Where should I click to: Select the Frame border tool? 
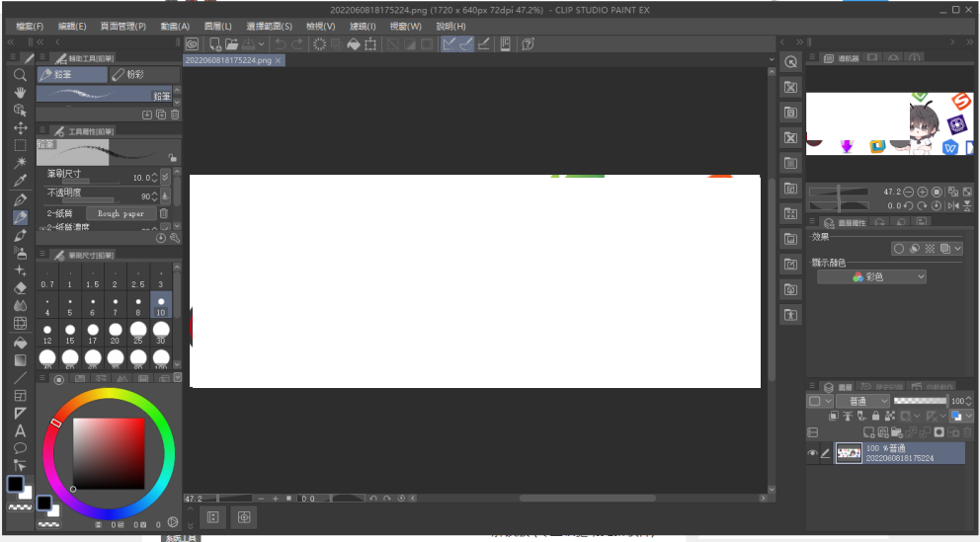(x=20, y=396)
